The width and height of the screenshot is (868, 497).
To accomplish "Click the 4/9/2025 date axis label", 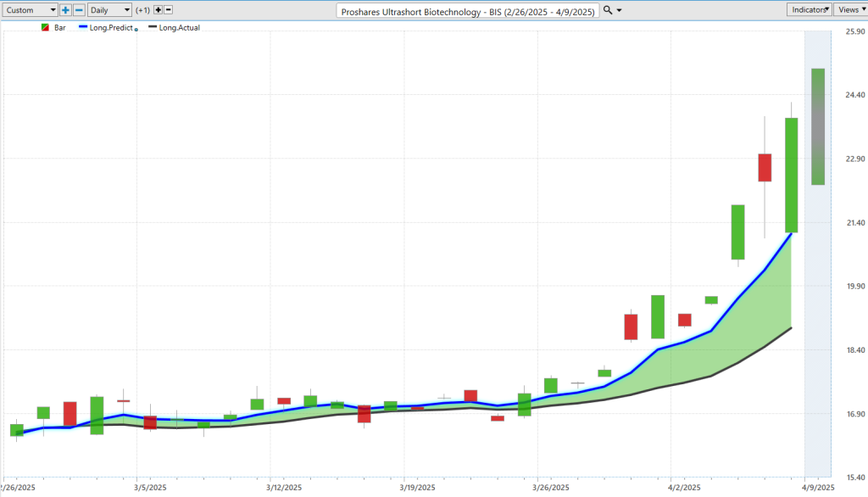I will pos(818,487).
